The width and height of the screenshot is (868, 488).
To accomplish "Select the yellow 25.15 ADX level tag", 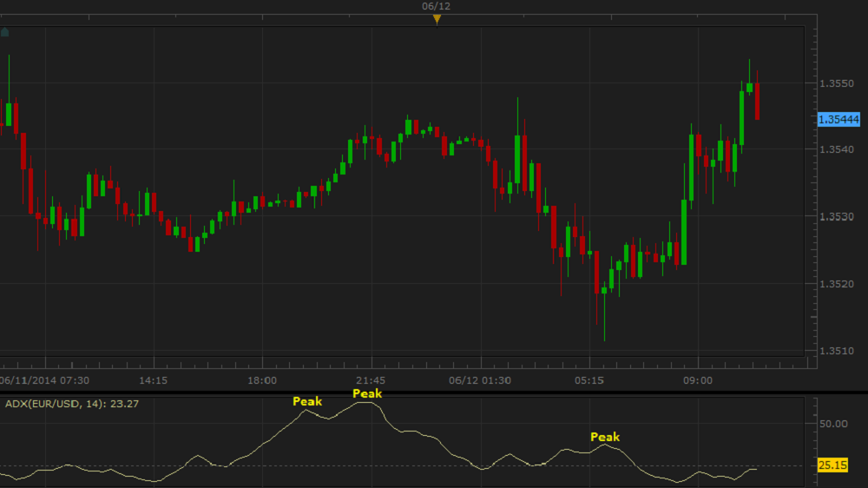I will click(832, 465).
